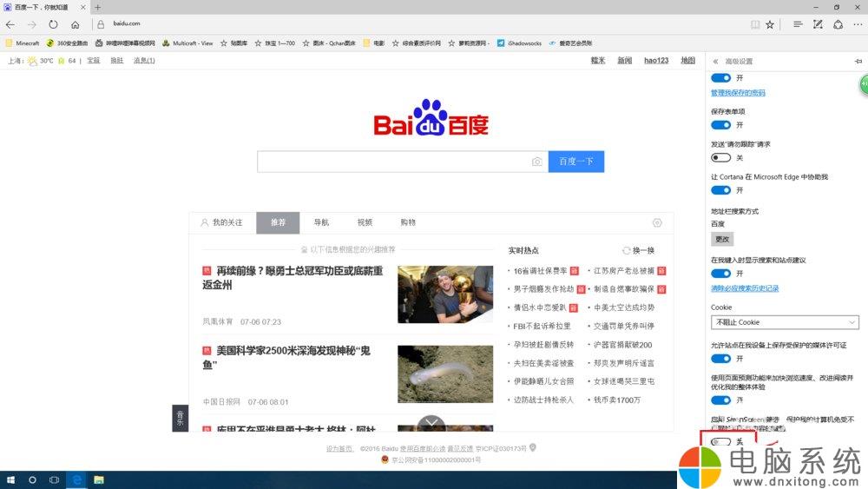Close the Baidu tab
Image resolution: width=868 pixels, height=489 pixels.
coord(83,7)
